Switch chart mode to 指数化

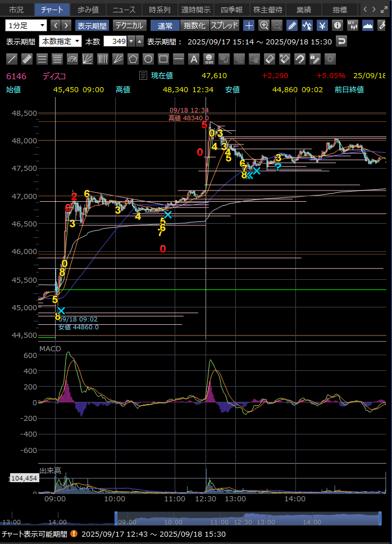(195, 25)
